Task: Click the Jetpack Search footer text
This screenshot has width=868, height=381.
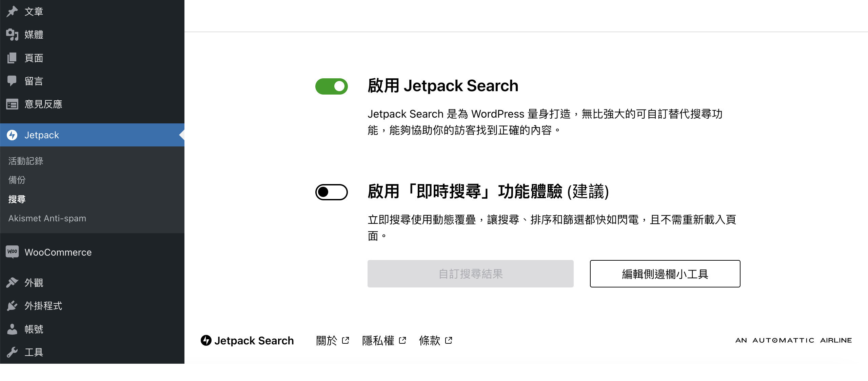Action: tap(254, 340)
